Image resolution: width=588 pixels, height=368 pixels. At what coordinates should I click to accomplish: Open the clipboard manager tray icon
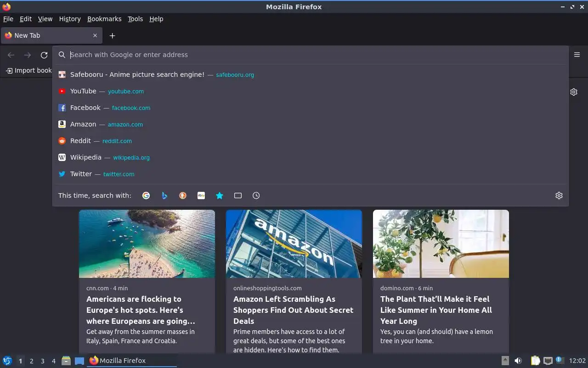(535, 361)
